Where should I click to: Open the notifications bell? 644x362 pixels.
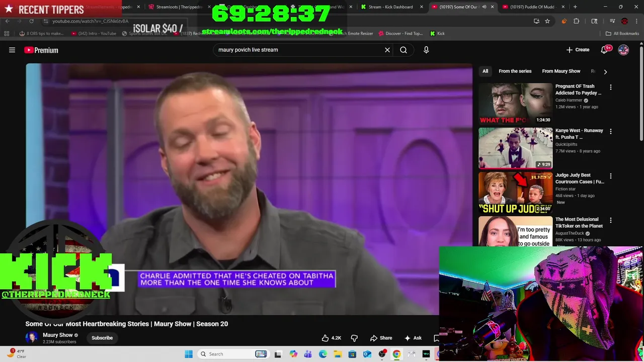coord(605,50)
